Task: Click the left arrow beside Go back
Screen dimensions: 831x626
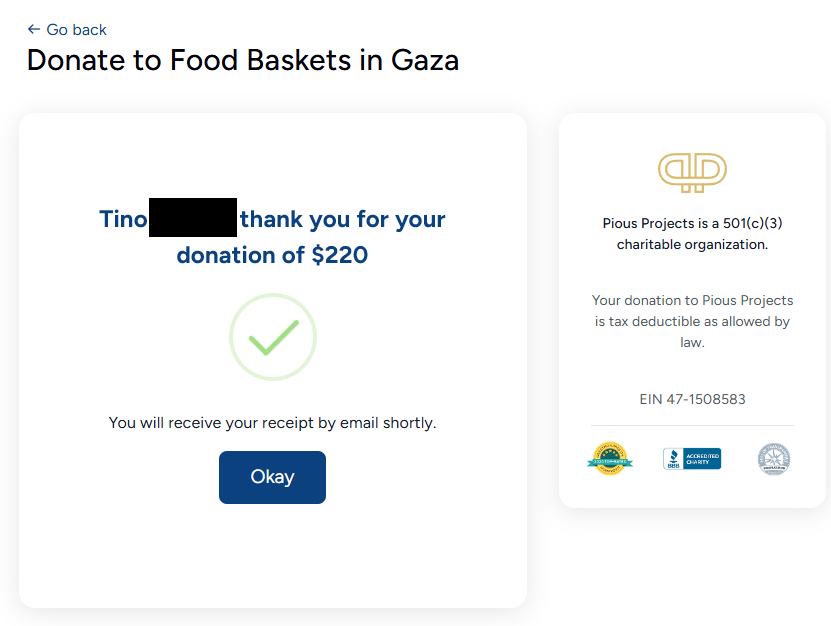Action: click(x=34, y=30)
